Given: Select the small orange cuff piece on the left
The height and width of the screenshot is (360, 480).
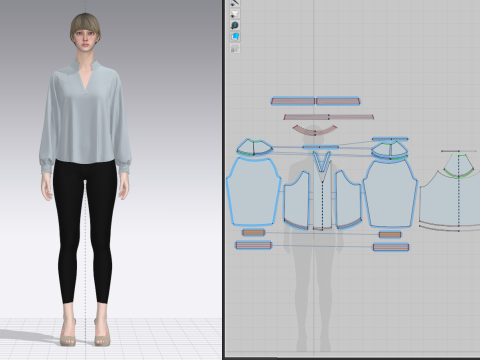Looking at the screenshot, I should coord(254,232).
